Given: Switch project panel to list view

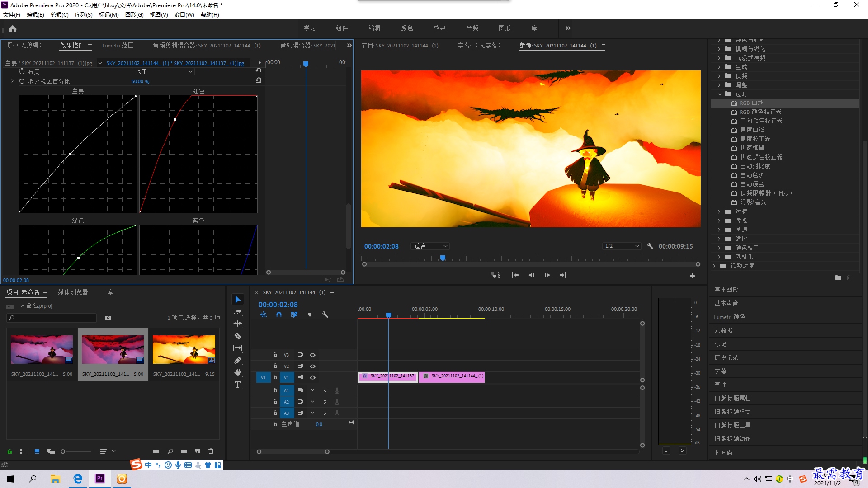Looking at the screenshot, I should [24, 451].
